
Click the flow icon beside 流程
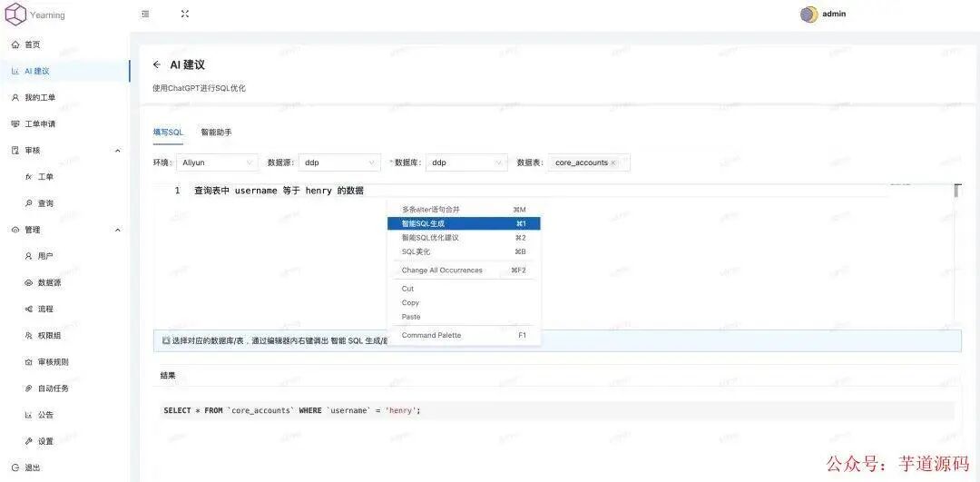tap(29, 309)
